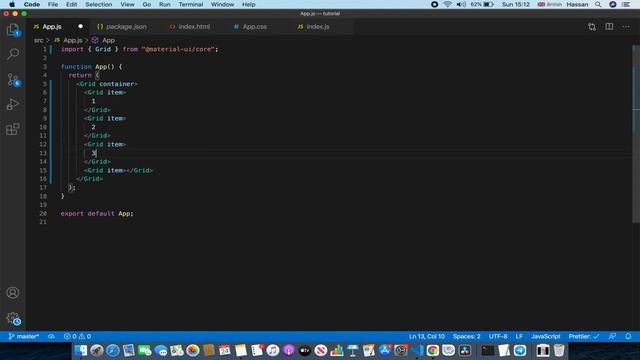
Task: Change file encoding UTF-8
Action: tap(498, 336)
